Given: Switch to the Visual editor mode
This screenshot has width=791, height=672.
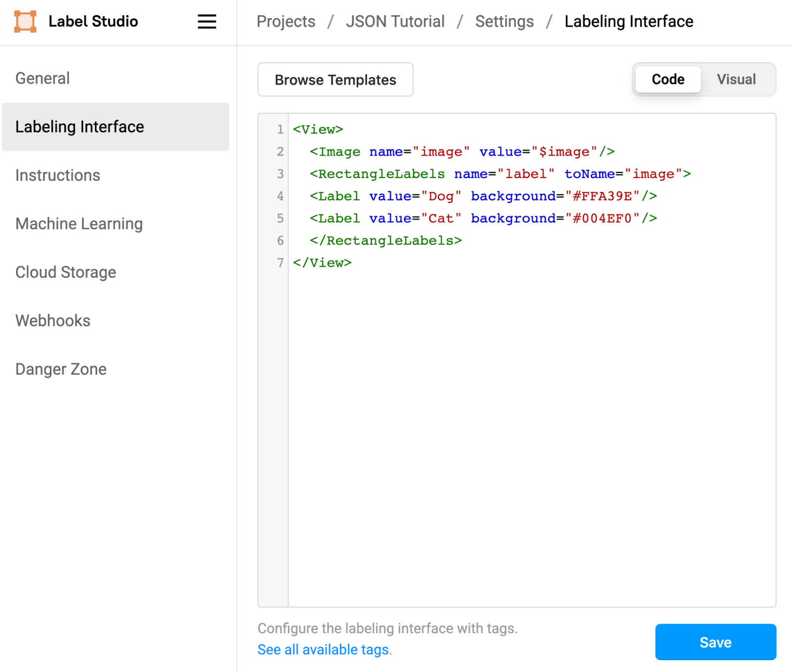Looking at the screenshot, I should 736,79.
